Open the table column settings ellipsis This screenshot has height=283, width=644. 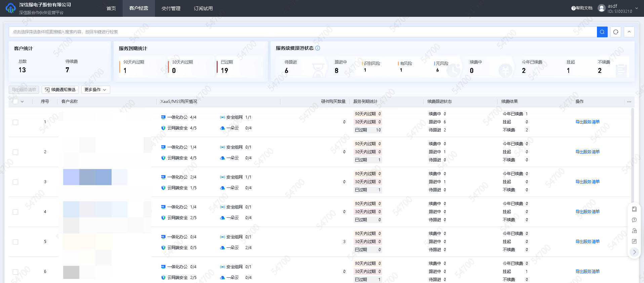[x=629, y=102]
